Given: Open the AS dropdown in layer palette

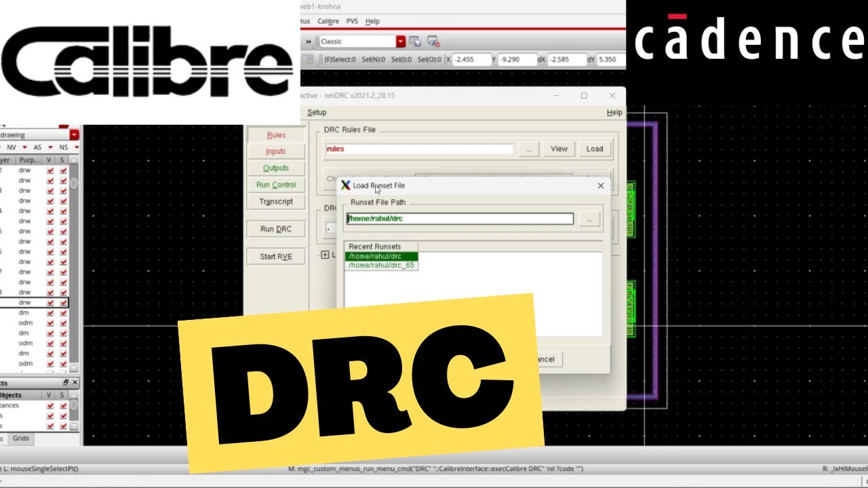Looking at the screenshot, I should tap(50, 147).
